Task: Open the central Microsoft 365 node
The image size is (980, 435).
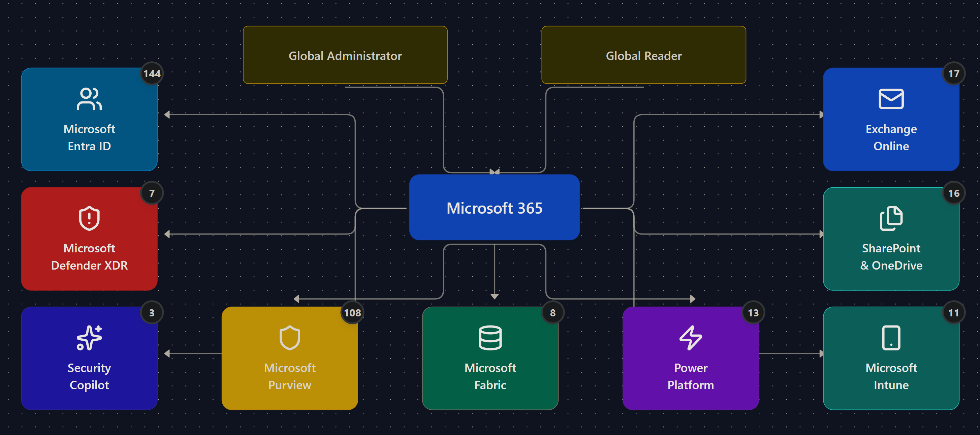Action: (x=494, y=208)
